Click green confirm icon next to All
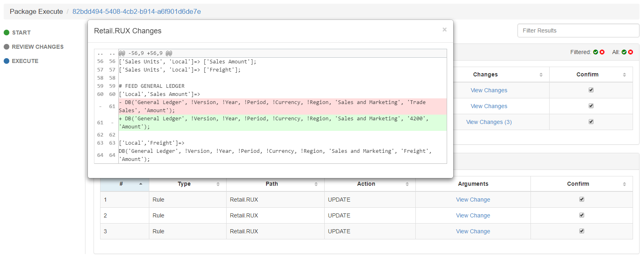This screenshot has width=644, height=265. point(624,52)
